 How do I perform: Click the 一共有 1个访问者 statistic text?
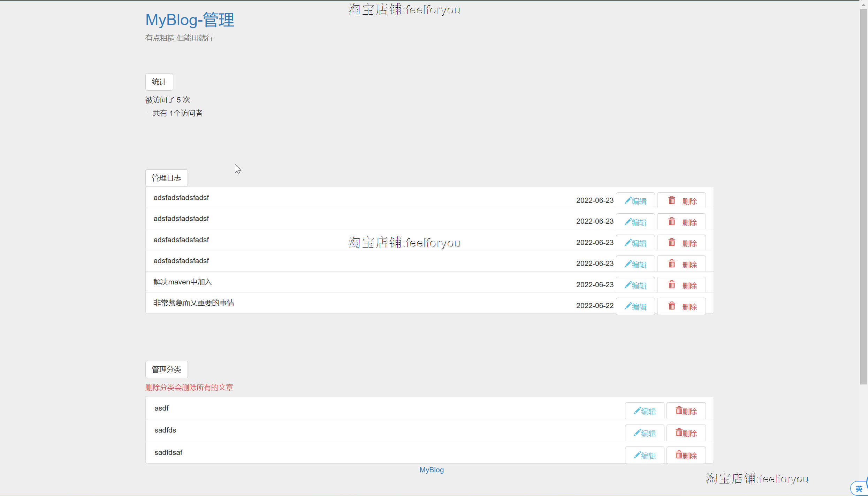point(174,113)
